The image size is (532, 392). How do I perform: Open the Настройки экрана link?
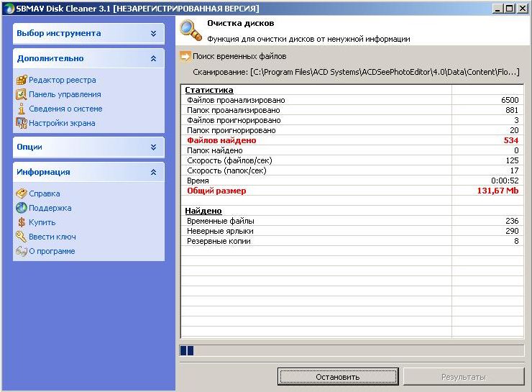pyautogui.click(x=62, y=123)
